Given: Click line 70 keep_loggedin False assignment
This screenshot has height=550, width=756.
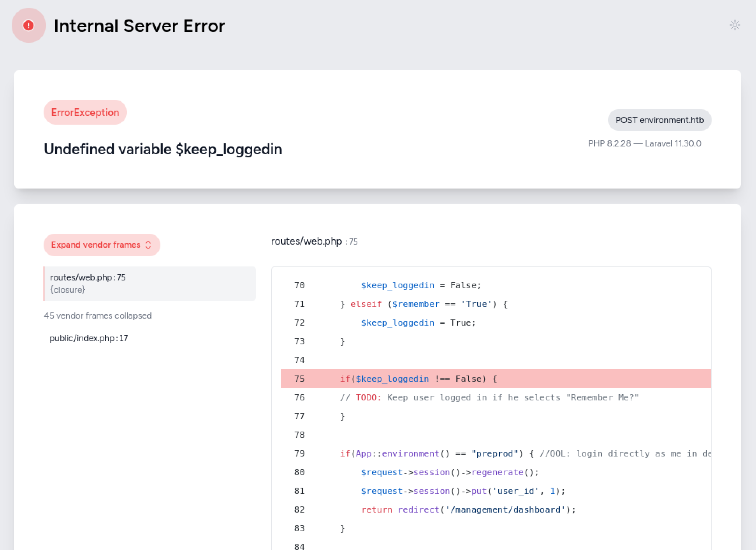Looking at the screenshot, I should pyautogui.click(x=420, y=285).
